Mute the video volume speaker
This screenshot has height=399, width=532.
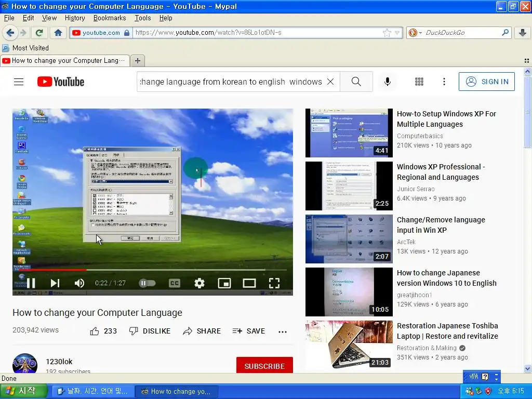tap(79, 283)
